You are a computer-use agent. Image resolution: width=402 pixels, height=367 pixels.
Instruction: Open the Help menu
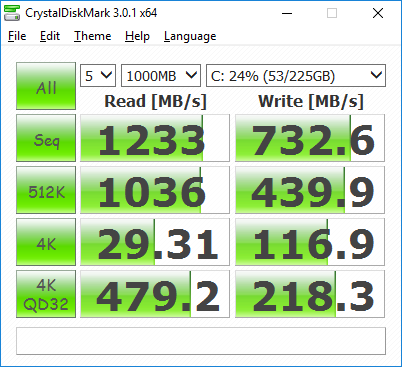pyautogui.click(x=137, y=36)
